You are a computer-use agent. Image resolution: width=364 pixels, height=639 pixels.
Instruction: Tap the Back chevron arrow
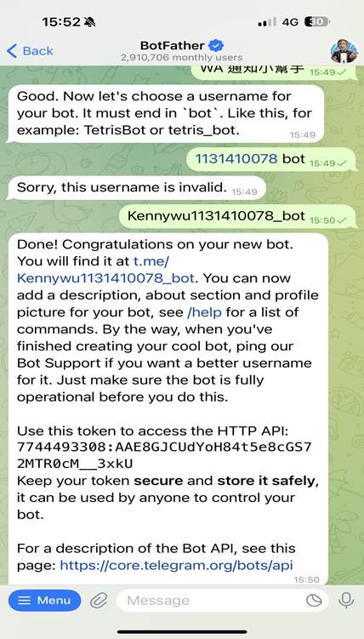(12, 51)
